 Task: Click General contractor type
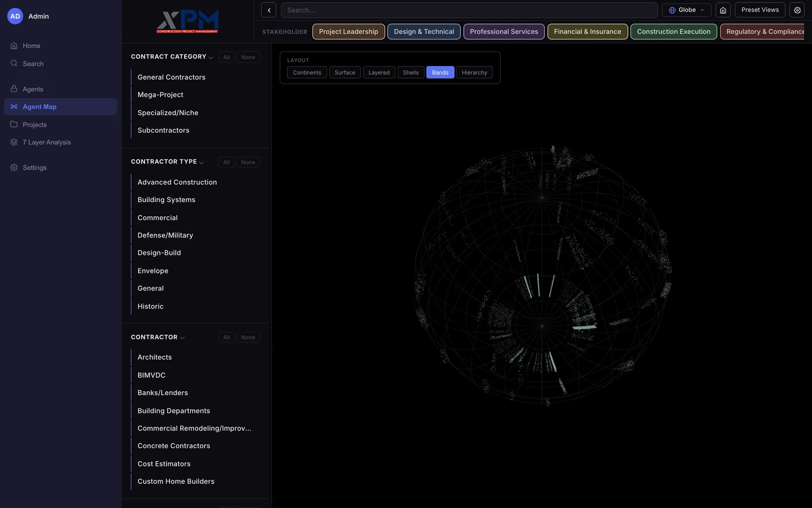(195, 289)
